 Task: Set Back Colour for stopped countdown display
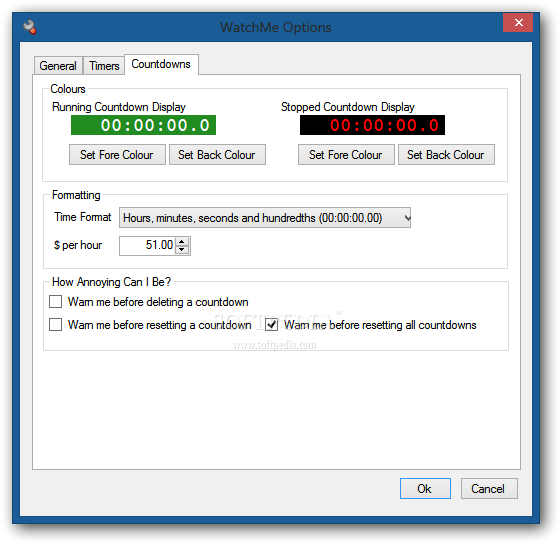446,155
